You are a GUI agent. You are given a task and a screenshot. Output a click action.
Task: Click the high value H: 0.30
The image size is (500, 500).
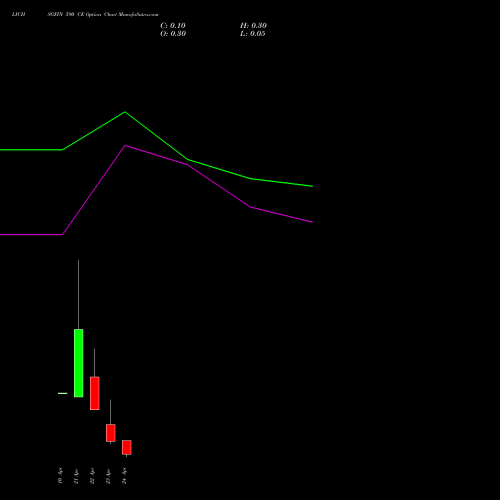[253, 26]
